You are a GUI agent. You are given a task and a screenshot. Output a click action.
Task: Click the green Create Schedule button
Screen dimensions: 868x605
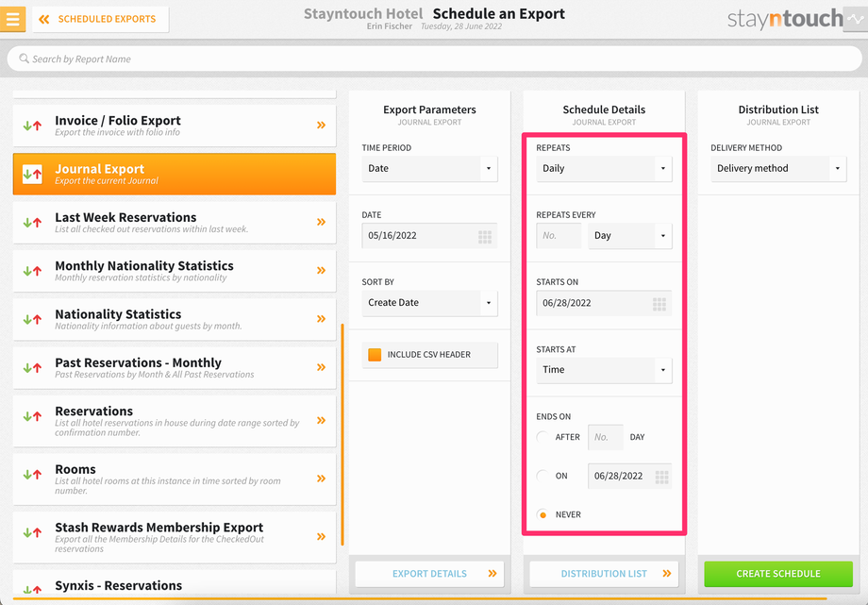(x=778, y=574)
